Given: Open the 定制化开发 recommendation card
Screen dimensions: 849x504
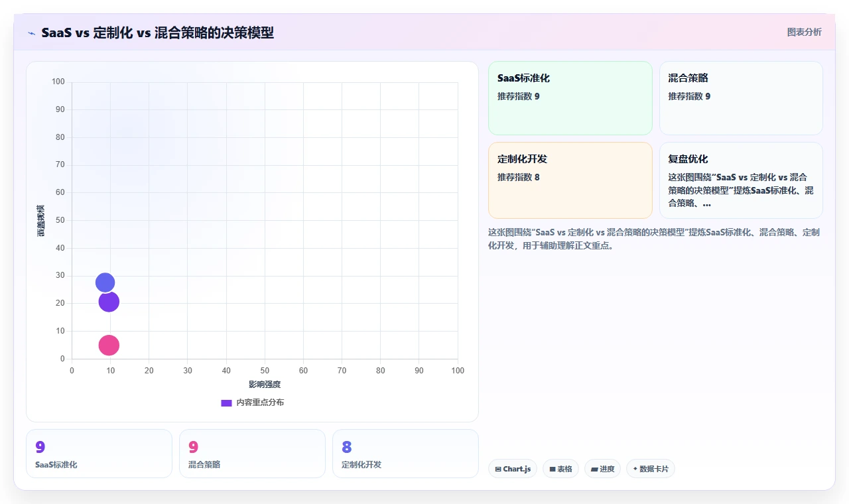Looking at the screenshot, I should coord(570,180).
